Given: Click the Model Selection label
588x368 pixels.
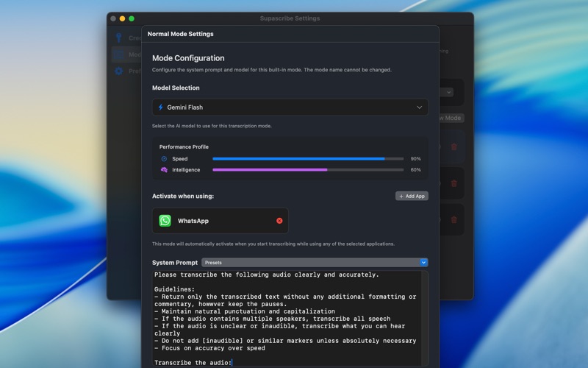Looking at the screenshot, I should click(x=176, y=88).
